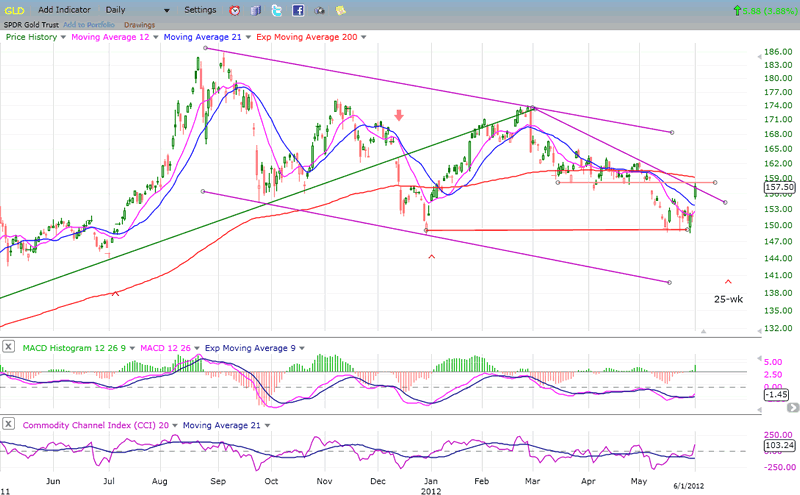Click the Twitter share icon
Screen dimensions: 800x495
pos(277,10)
